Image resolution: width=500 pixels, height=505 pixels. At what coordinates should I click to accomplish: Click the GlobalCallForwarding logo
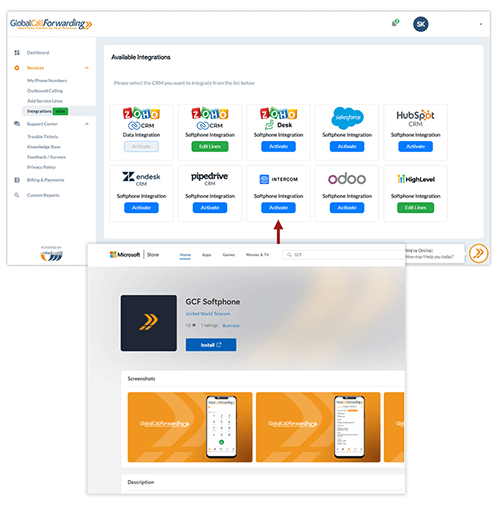[x=51, y=24]
